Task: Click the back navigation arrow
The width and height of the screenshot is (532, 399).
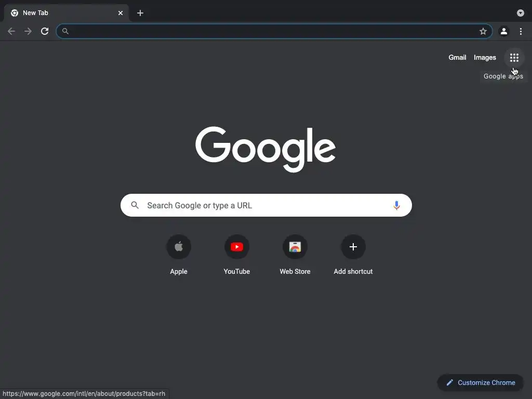Action: (11, 31)
